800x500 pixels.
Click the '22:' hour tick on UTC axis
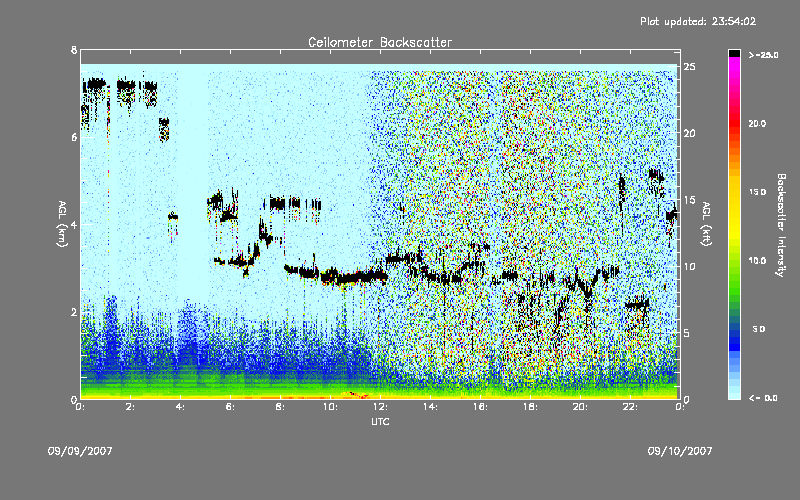[630, 407]
